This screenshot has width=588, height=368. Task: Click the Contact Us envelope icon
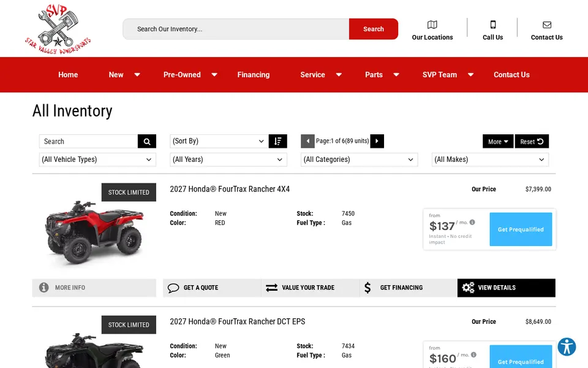pos(547,25)
